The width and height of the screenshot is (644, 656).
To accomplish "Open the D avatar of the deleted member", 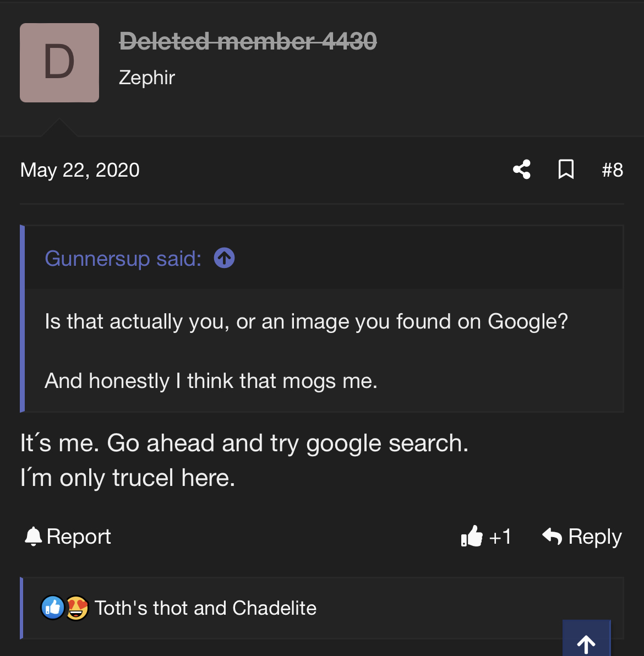I will [59, 63].
